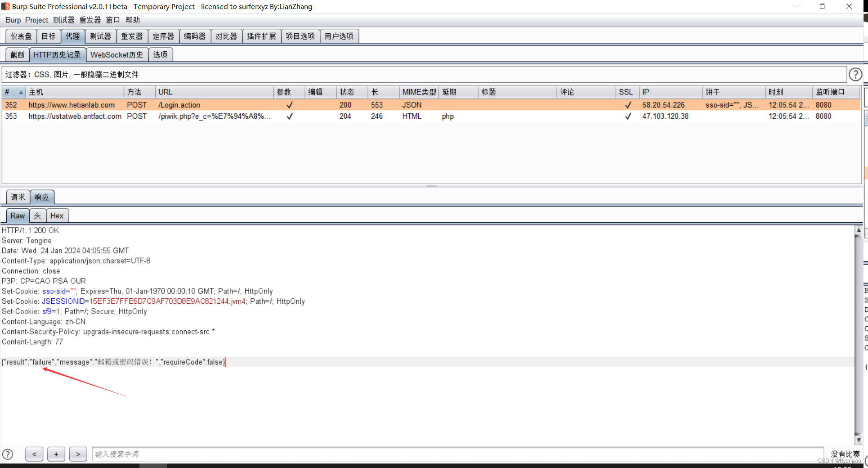The height and width of the screenshot is (468, 868).
Task: Sort by the URL column header
Action: point(214,92)
